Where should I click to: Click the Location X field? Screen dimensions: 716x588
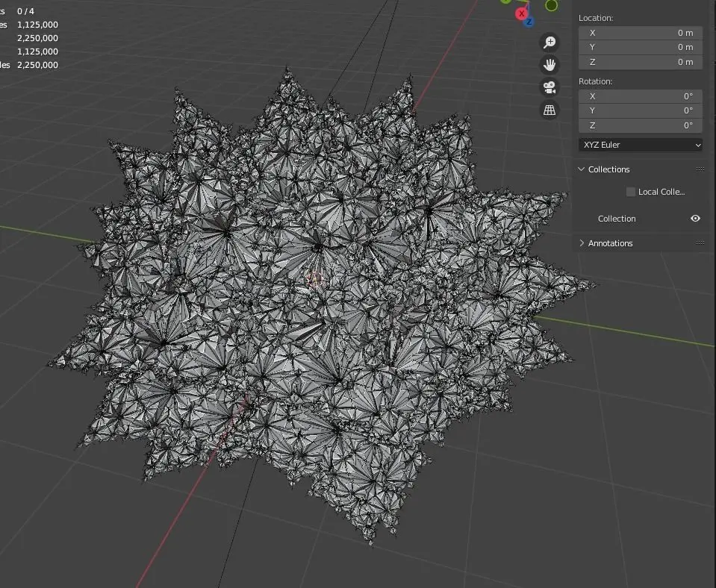point(640,33)
